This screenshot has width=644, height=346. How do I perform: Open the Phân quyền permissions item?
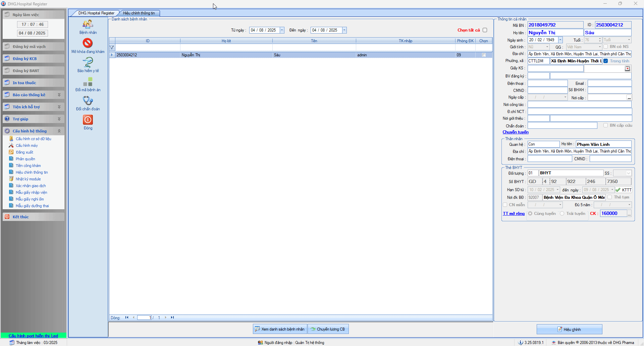point(25,159)
